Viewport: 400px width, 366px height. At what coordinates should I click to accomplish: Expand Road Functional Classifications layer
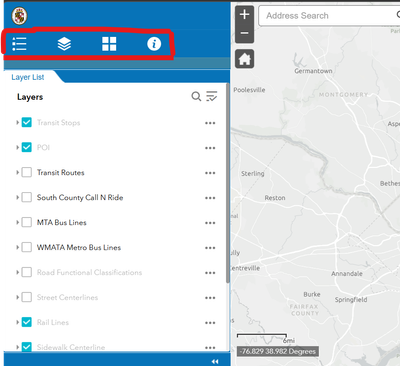tap(17, 272)
